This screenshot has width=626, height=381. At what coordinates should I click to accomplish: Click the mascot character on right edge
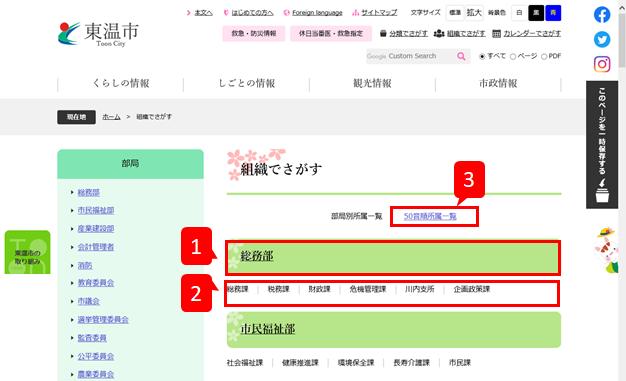pos(607,250)
